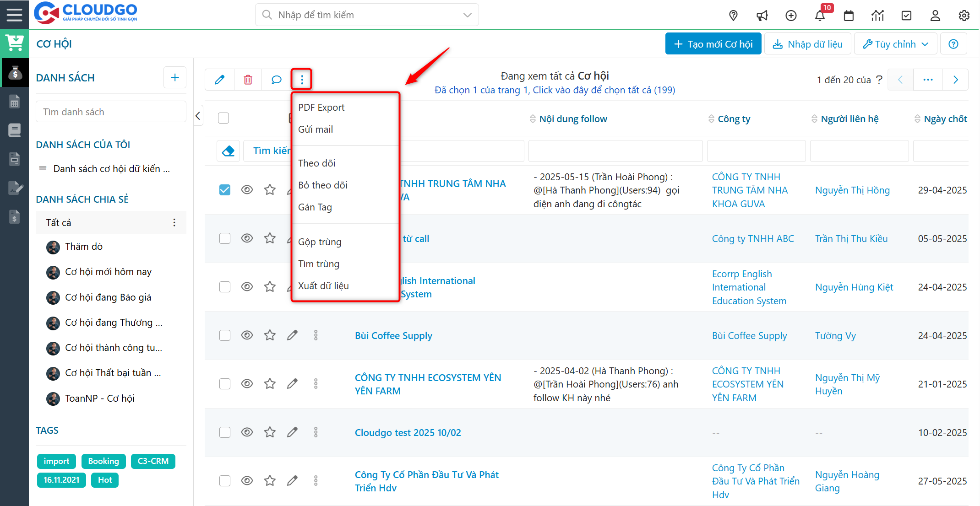Screen dimensions: 980x506
Task: Star the Bùi Coffee Supply row
Action: tap(270, 335)
